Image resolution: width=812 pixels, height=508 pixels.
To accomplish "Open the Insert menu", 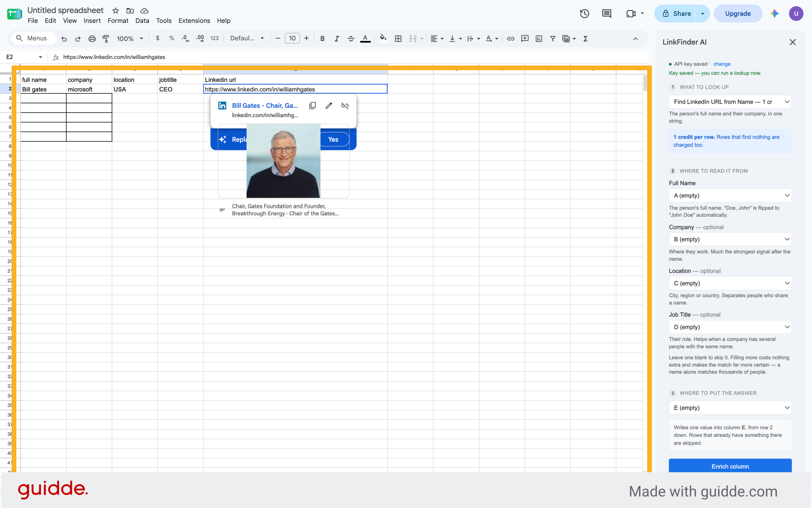I will (92, 21).
